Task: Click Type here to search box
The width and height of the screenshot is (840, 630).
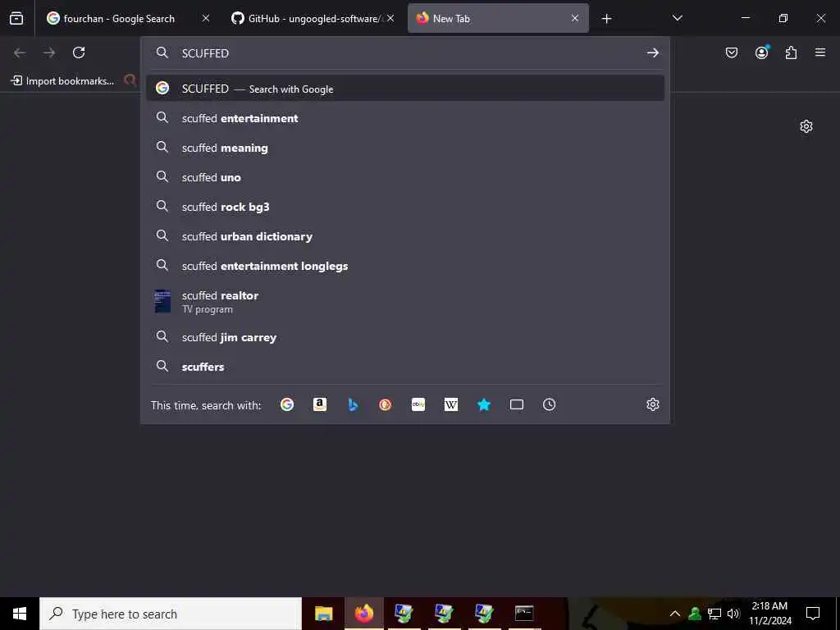Action: tap(171, 614)
